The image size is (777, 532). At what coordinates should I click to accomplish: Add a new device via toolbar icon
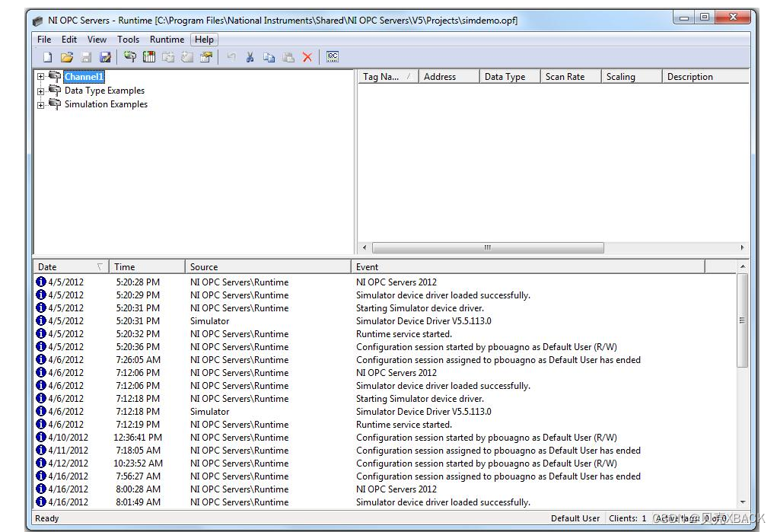coord(149,57)
